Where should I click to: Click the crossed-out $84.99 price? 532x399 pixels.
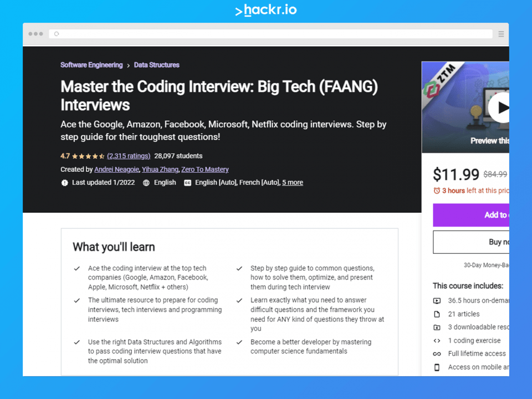(495, 175)
